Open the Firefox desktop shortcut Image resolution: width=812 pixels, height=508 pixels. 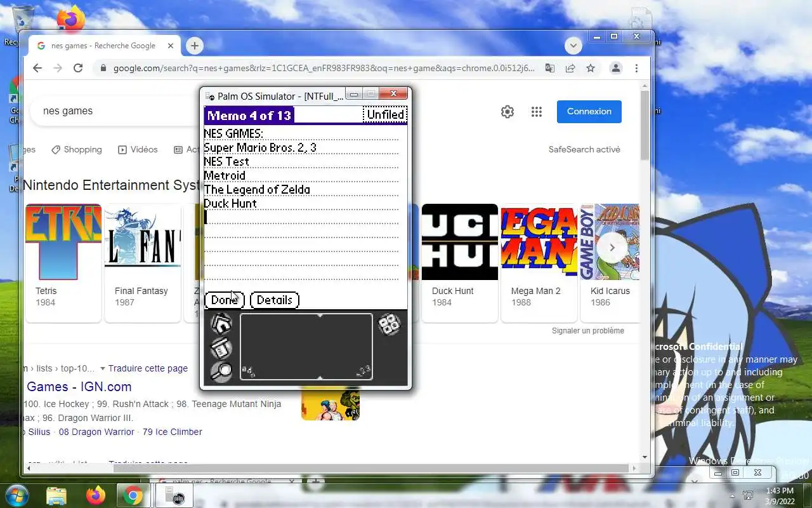[70, 18]
